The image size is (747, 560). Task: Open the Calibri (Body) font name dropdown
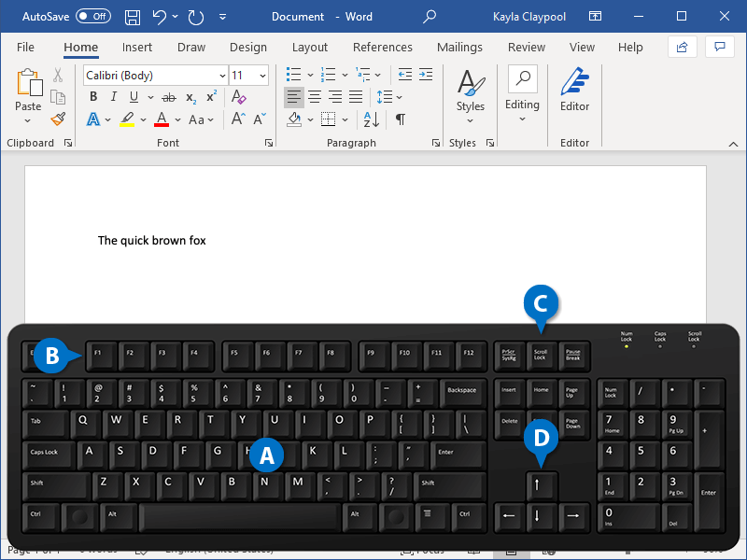point(222,76)
